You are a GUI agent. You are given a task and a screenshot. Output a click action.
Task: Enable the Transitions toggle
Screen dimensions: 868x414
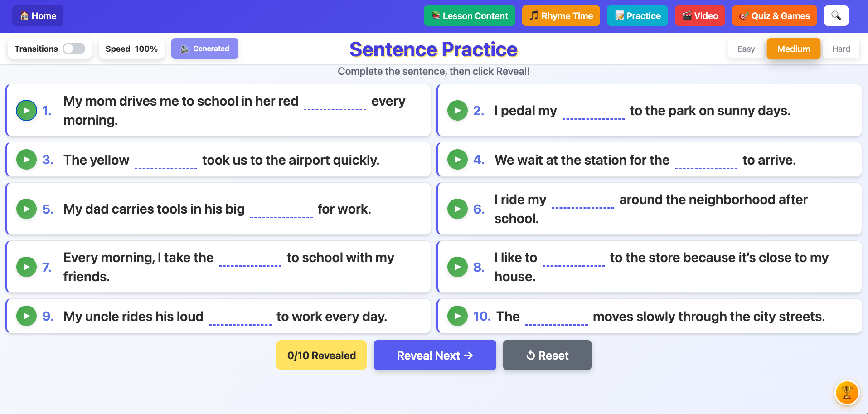pyautogui.click(x=74, y=49)
